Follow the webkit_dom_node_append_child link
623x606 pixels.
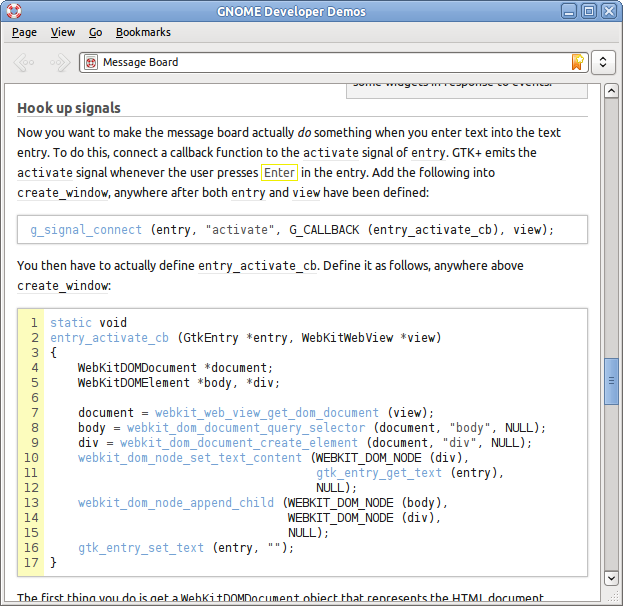176,503
